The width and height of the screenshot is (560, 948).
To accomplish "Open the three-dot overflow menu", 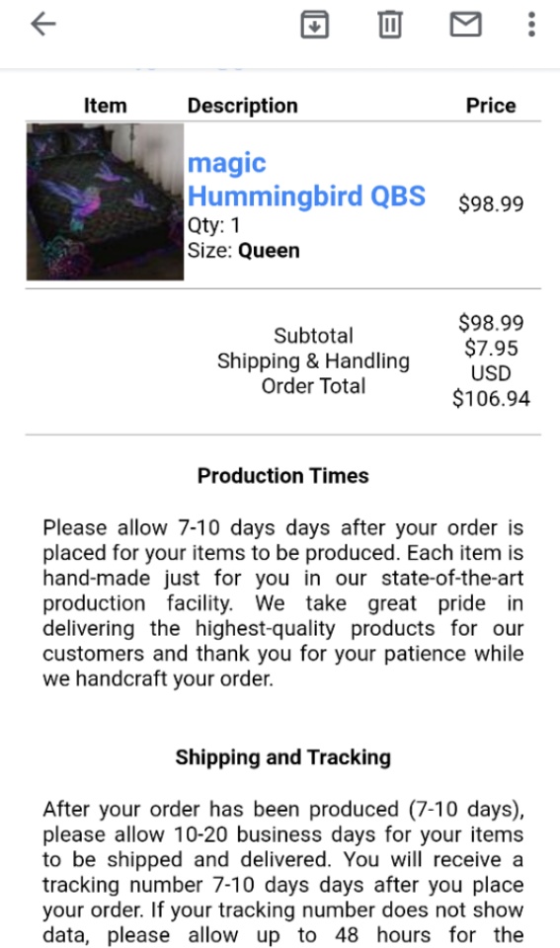I will coord(531,25).
